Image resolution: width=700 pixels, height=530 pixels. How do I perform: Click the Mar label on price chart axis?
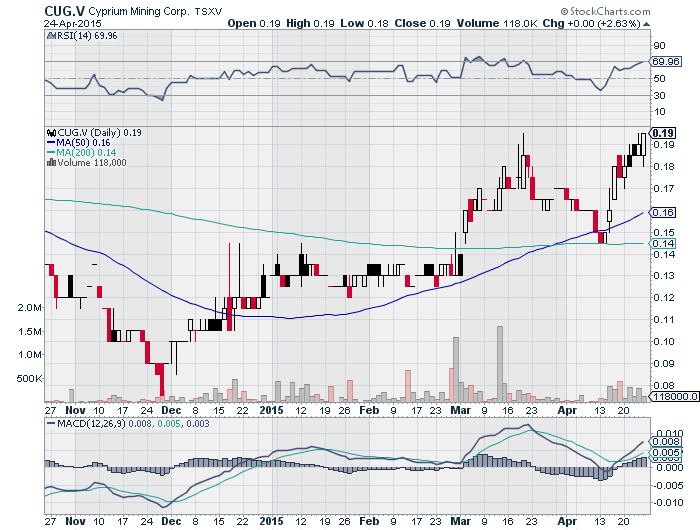(459, 409)
